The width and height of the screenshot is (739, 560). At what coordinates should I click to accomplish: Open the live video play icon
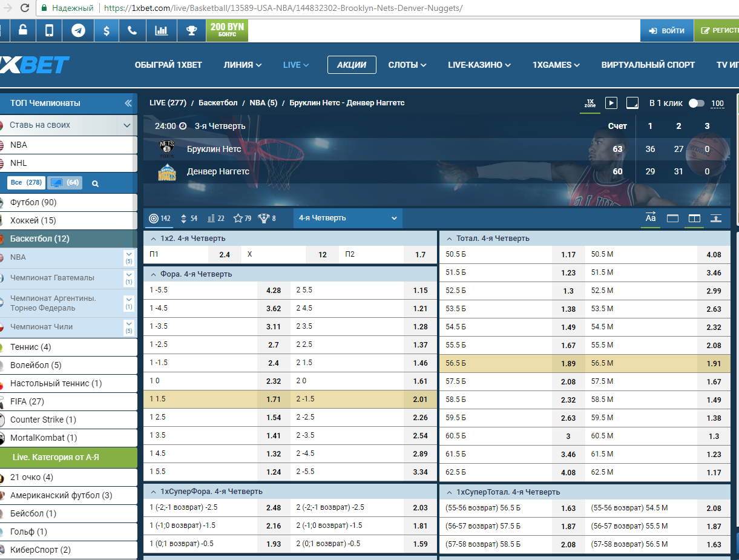tap(611, 103)
